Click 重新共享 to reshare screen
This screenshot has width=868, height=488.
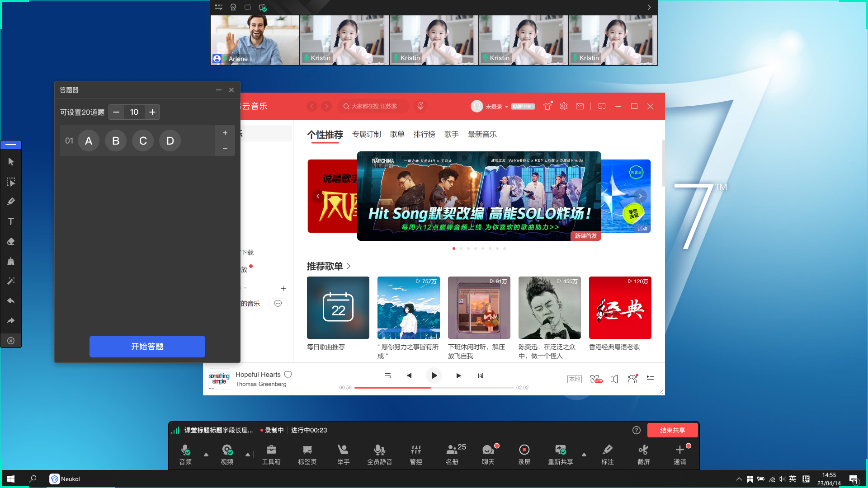(x=561, y=454)
